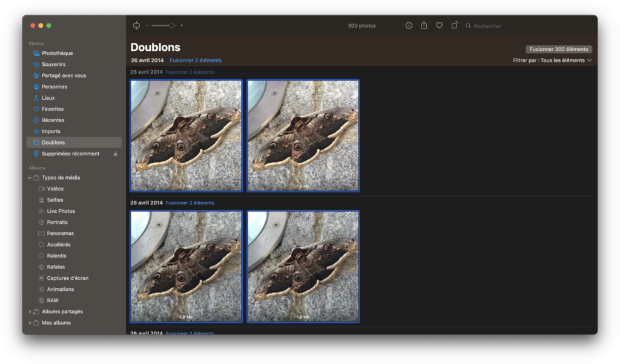The width and height of the screenshot is (620, 364).
Task: Click Fusionner 2 éléments above first photo pair
Action: point(190,72)
